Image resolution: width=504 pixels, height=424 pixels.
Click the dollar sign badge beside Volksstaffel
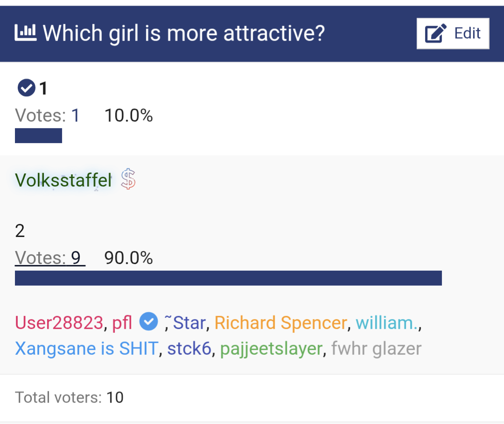pos(128,179)
